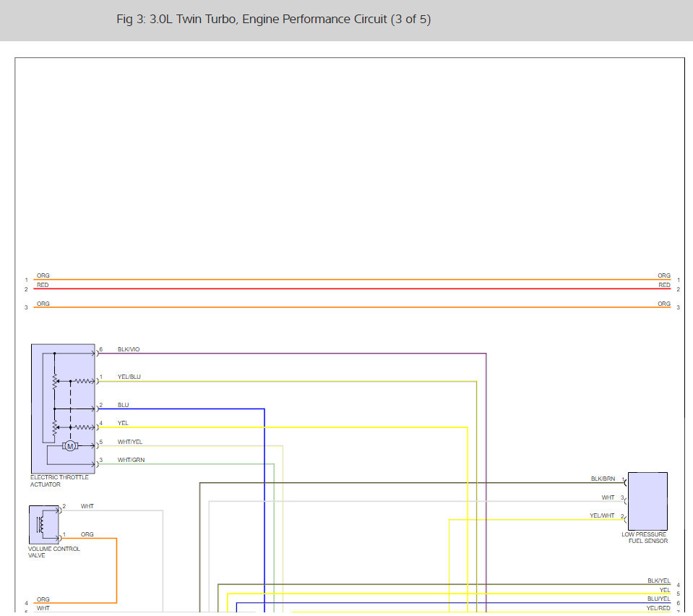Select the Volume Control Valve symbol
The height and width of the screenshot is (616, 693).
click(x=44, y=524)
